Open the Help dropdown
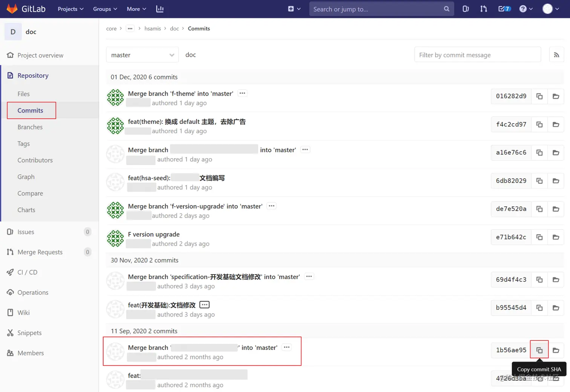Image resolution: width=570 pixels, height=392 pixels. 526,9
